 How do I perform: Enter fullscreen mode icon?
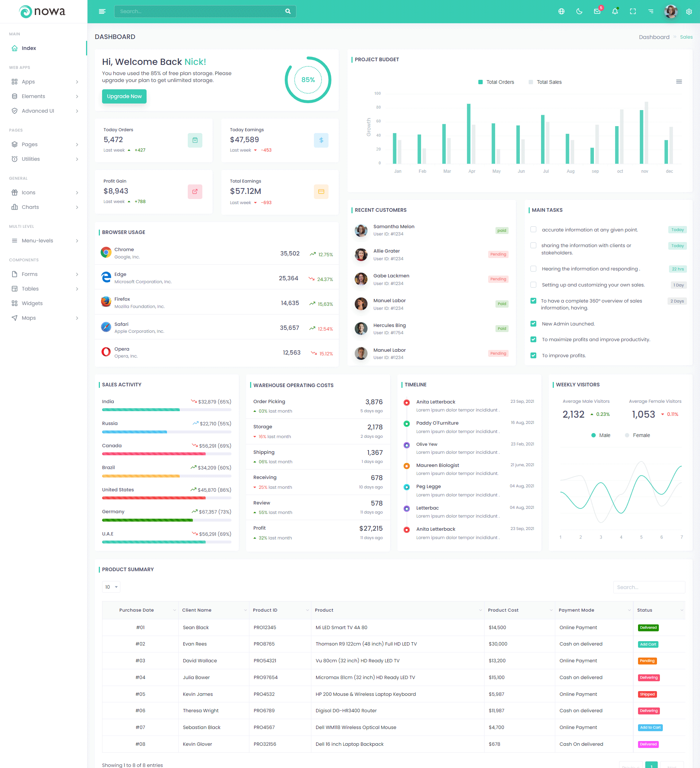[x=633, y=11]
